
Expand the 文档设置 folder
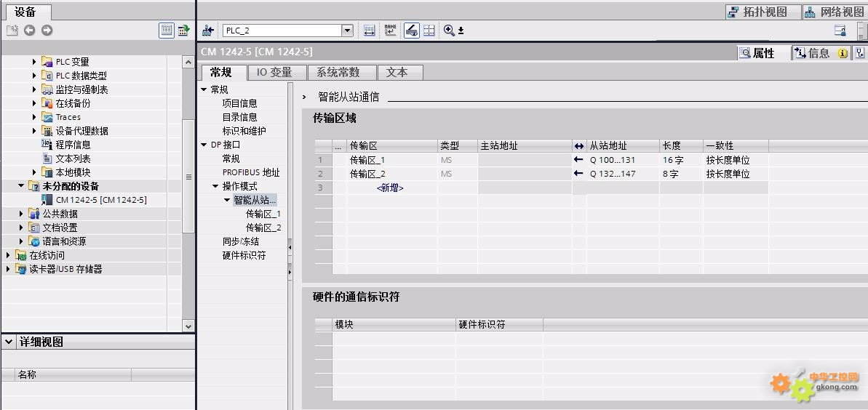(x=22, y=228)
